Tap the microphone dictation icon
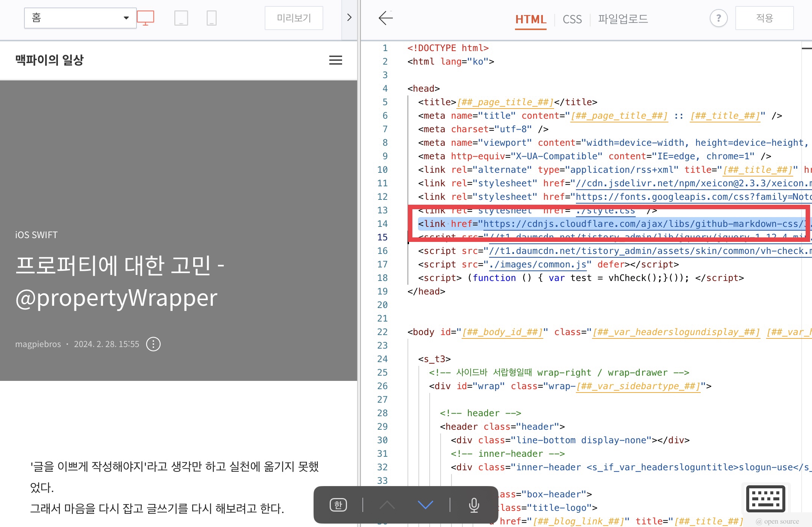The image size is (812, 527). [474, 505]
